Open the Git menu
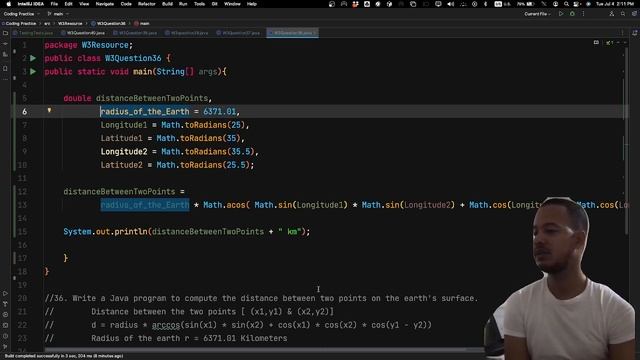 point(214,4)
